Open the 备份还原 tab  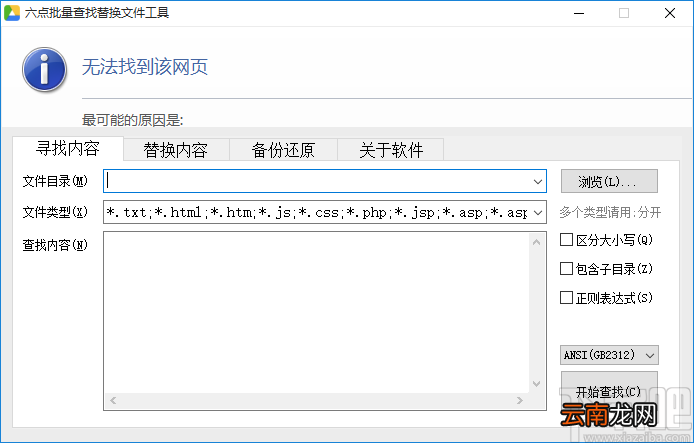click(x=283, y=150)
